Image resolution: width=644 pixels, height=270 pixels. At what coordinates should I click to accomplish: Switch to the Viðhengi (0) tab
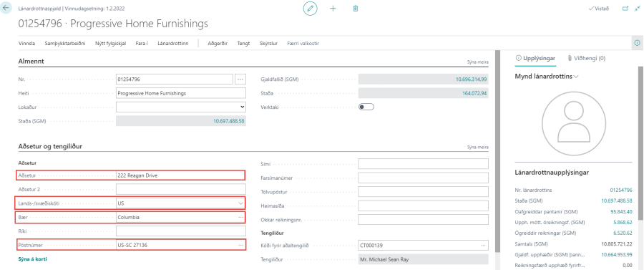click(586, 58)
